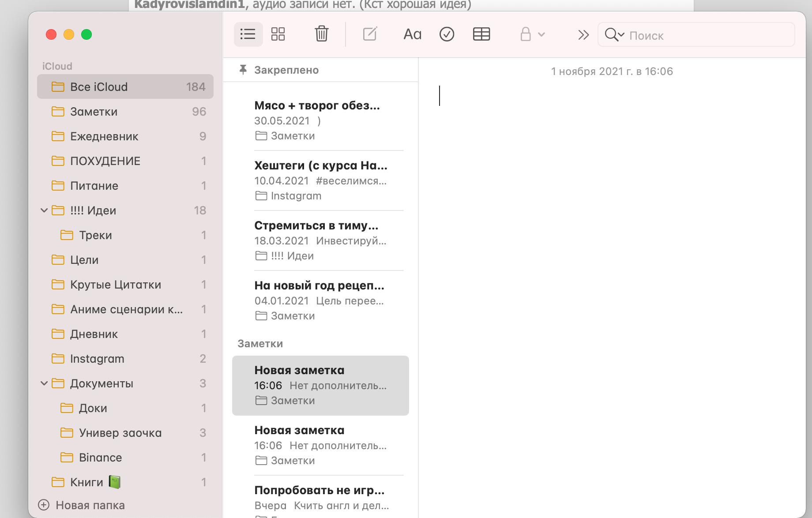Open text format Aa options
This screenshot has height=518, width=812.
coord(412,34)
